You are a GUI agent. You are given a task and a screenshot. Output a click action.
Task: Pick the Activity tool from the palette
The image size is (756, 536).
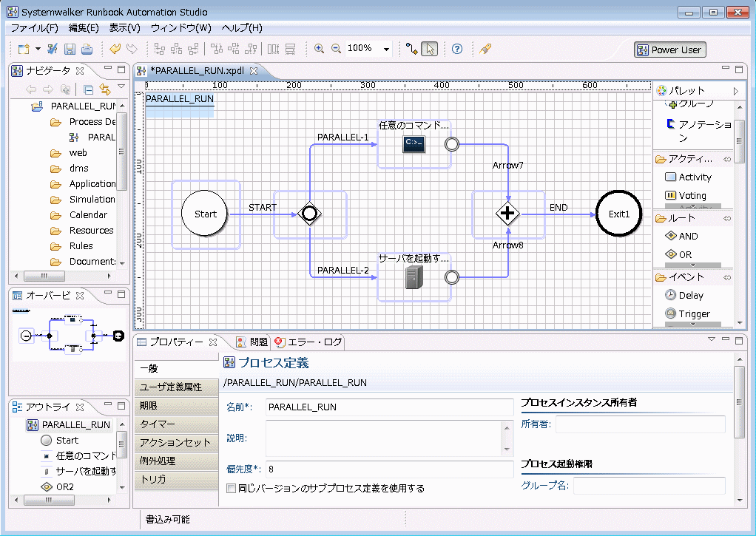688,177
